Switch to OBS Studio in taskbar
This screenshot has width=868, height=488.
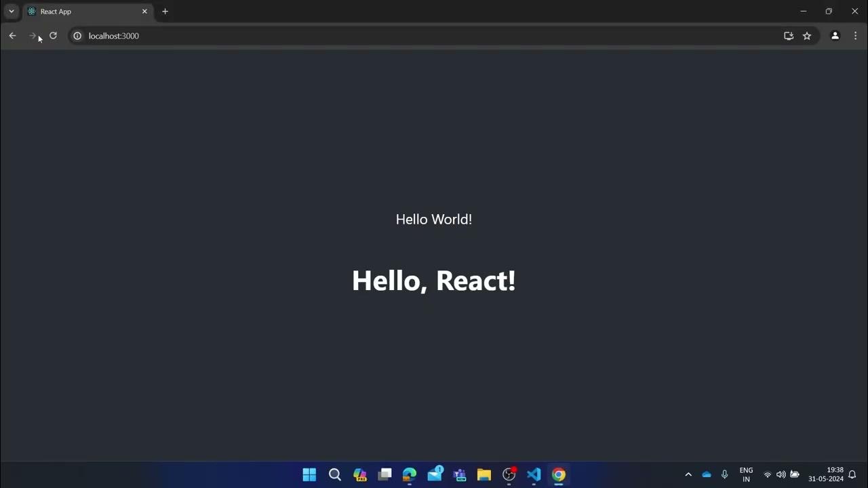[x=509, y=474]
